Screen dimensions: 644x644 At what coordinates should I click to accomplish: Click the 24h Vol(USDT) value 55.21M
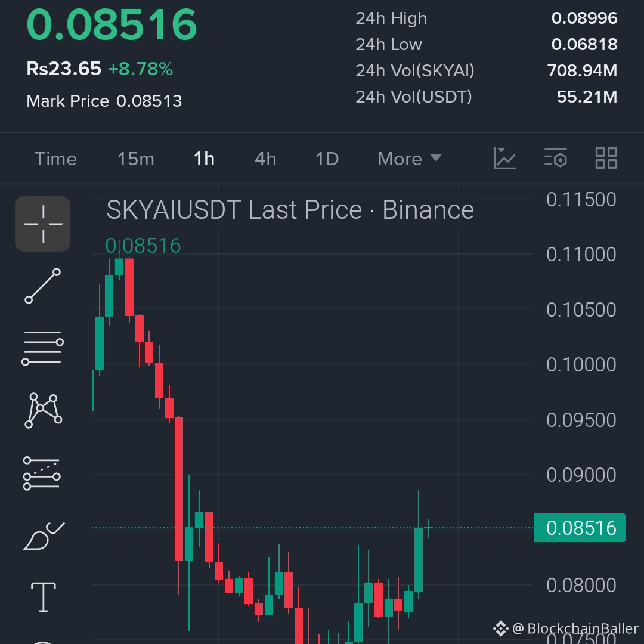(x=587, y=97)
